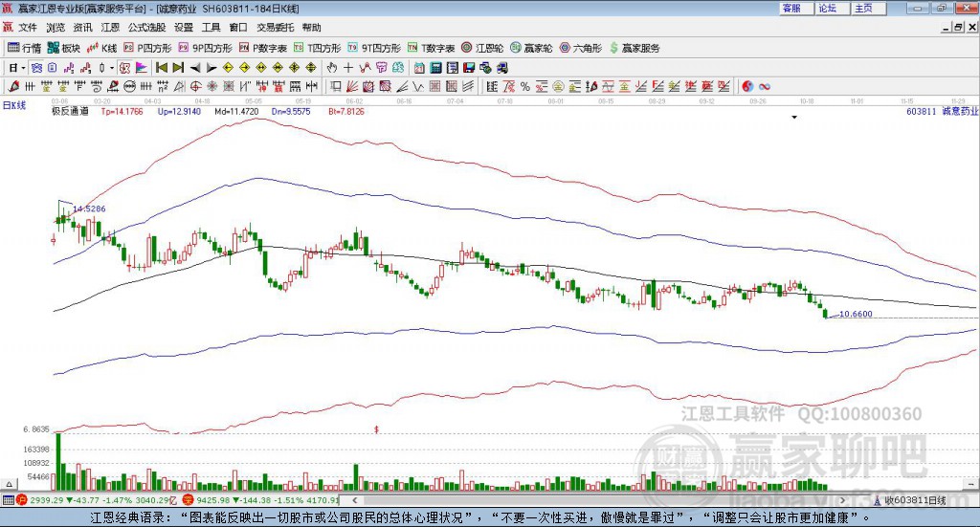Open the 9P四方形 tool
Screen dimensions: 980x527
205,48
